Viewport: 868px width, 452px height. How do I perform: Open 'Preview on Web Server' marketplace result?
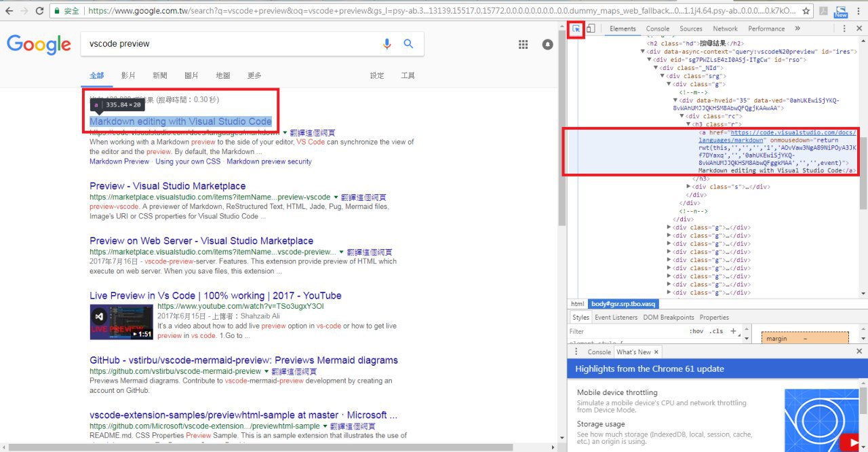(201, 241)
